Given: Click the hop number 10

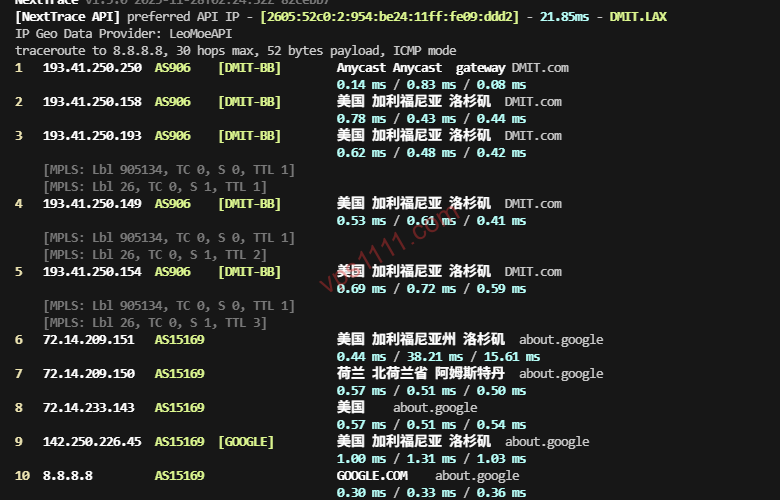Looking at the screenshot, I should coord(22,476).
